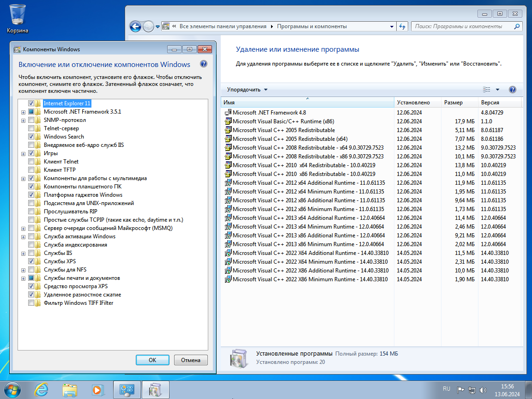Open address bar history dropdown arrow
532x399 pixels.
392,26
